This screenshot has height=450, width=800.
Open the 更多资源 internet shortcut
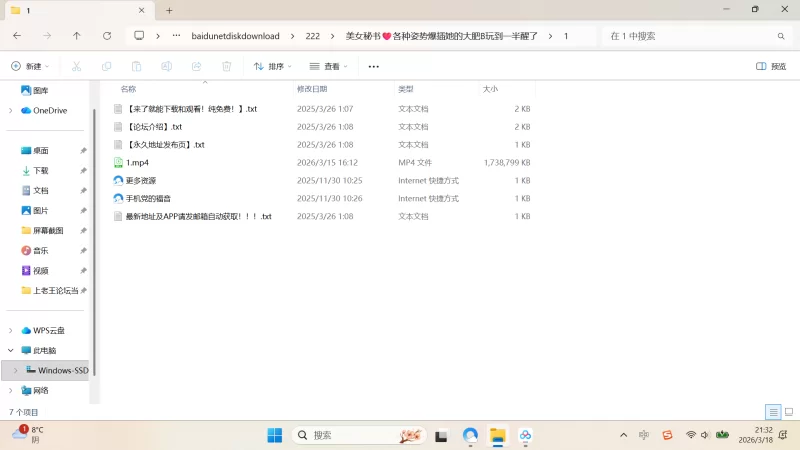(140, 181)
